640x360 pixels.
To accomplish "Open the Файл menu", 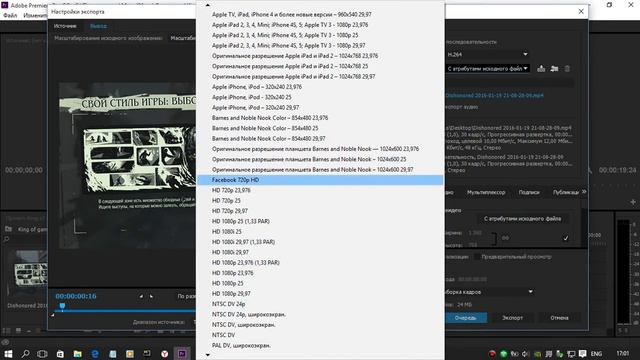I will point(10,16).
